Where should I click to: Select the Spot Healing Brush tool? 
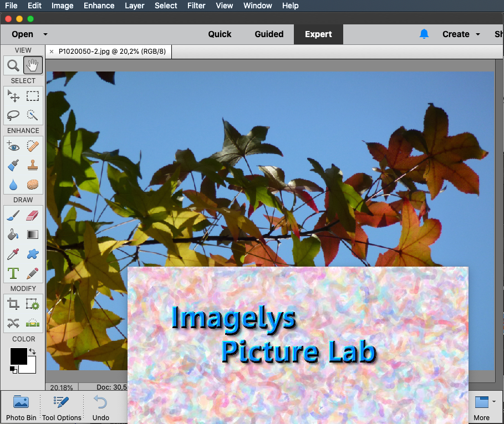click(33, 146)
